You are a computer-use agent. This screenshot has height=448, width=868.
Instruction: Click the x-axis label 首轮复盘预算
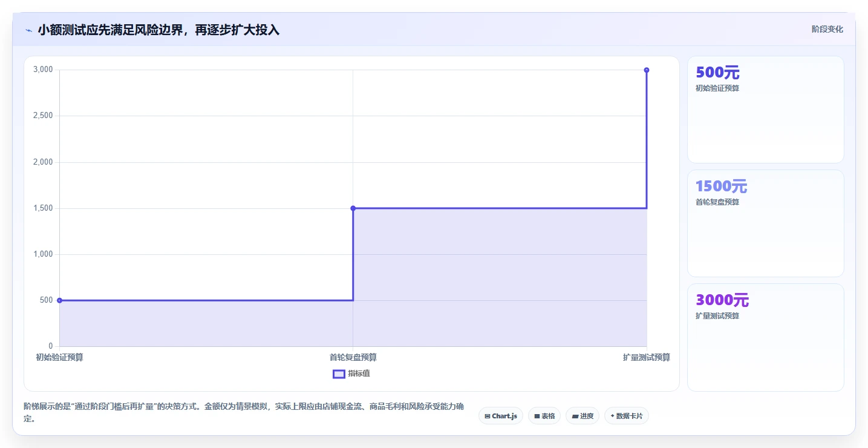353,357
